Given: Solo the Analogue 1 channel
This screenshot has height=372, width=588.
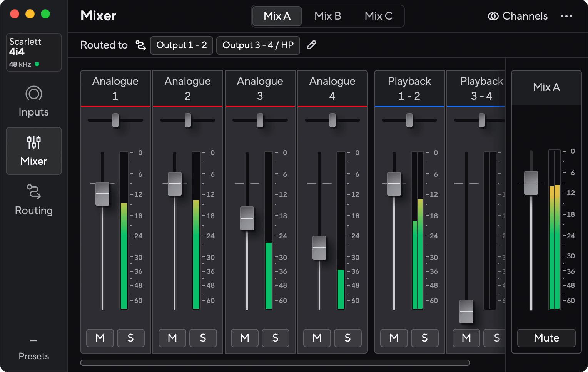Looking at the screenshot, I should [x=131, y=338].
